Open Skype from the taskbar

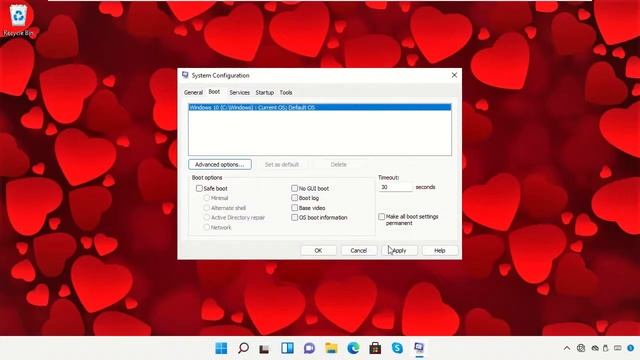point(397,348)
